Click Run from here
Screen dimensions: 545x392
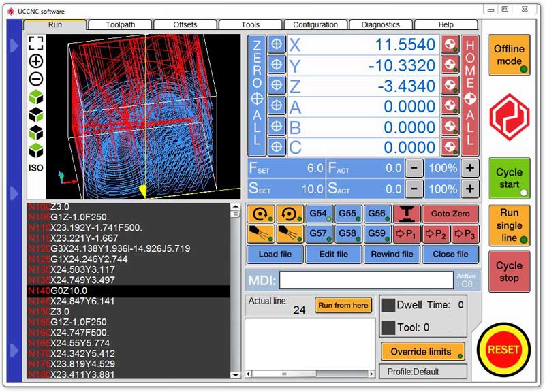point(343,305)
